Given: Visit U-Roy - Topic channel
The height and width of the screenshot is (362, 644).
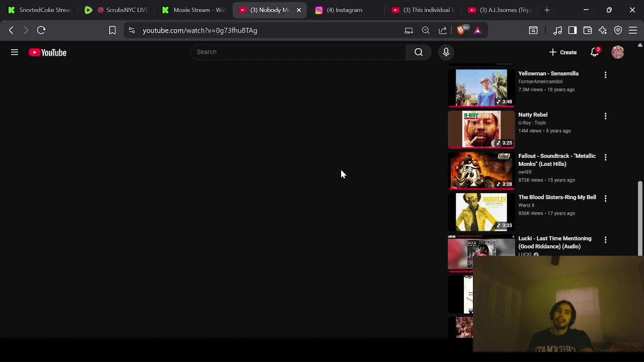Looking at the screenshot, I should coord(532,123).
